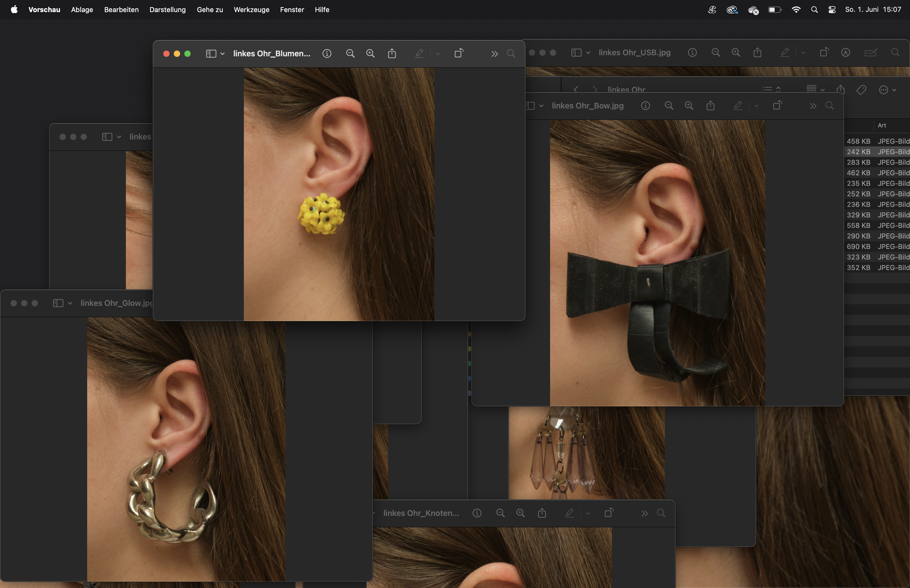910x588 pixels.
Task: Click the tag icon in Finder toolbar
Action: (861, 90)
